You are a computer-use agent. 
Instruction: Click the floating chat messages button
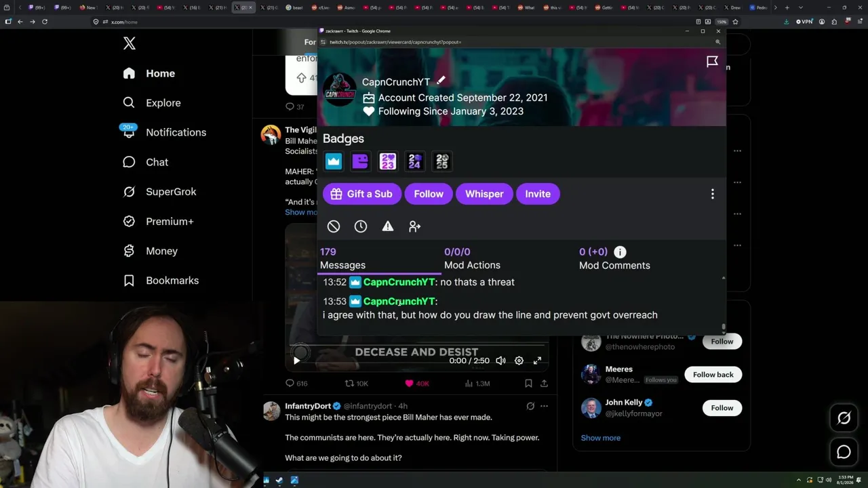[x=844, y=452]
